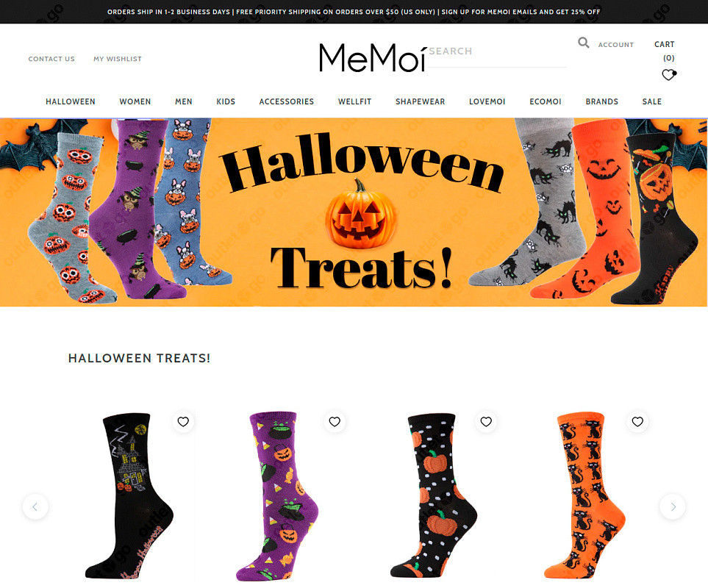
Task: Open the Halloween menu
Action: tap(71, 101)
